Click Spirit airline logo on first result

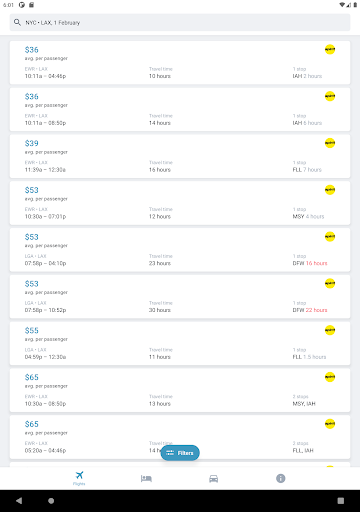pyautogui.click(x=330, y=49)
